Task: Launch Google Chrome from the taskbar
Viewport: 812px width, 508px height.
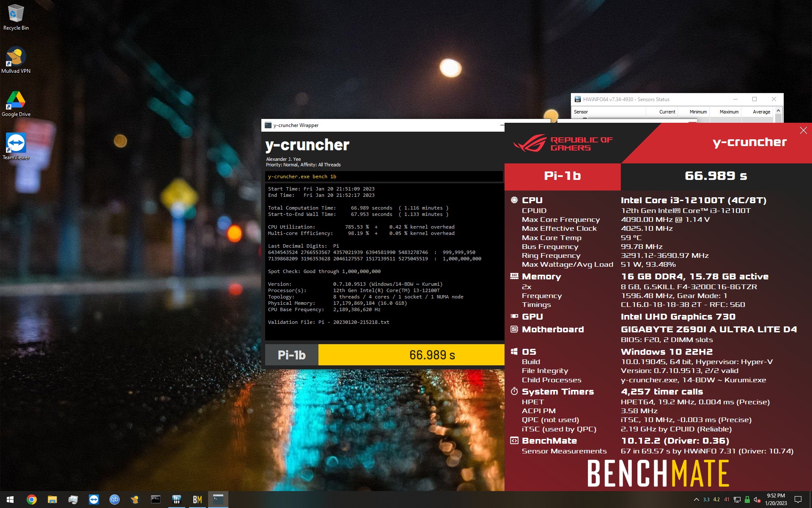Action: point(31,500)
